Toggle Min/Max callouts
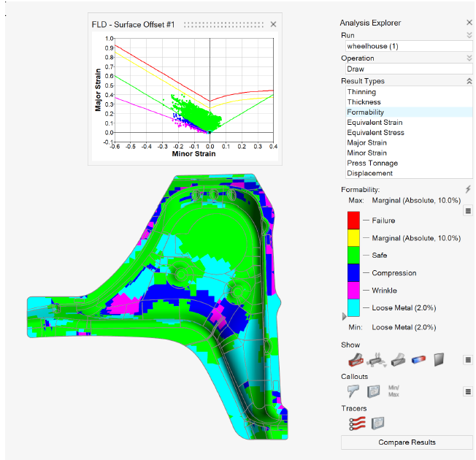Viewport: 476px width, 460px height. click(394, 391)
